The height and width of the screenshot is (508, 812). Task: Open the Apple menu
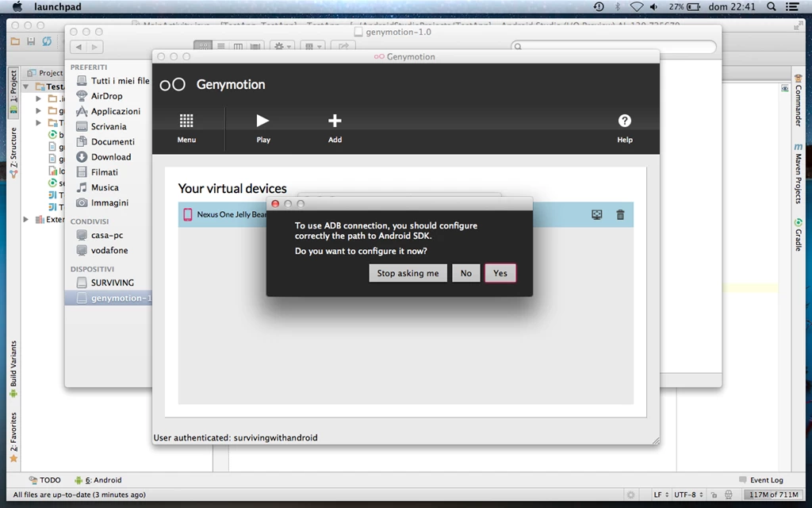tap(17, 6)
